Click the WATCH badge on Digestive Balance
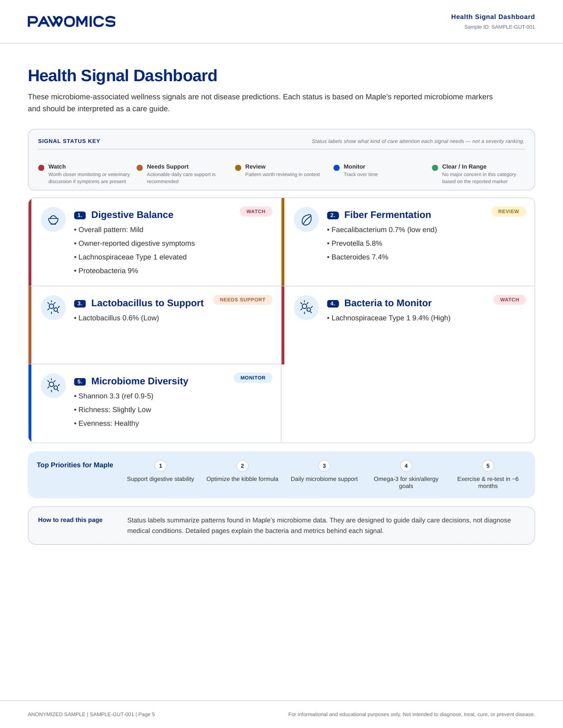563x728 pixels. pyautogui.click(x=256, y=211)
